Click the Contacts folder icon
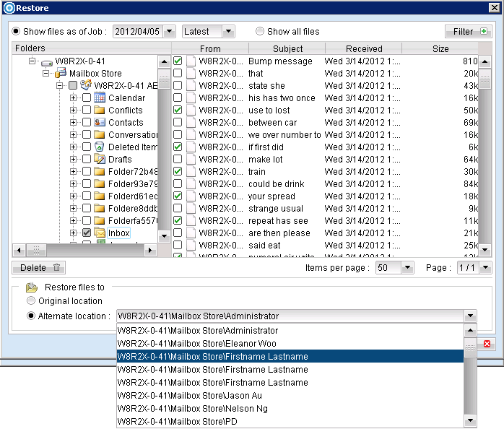The width and height of the screenshot is (504, 429). (x=100, y=123)
